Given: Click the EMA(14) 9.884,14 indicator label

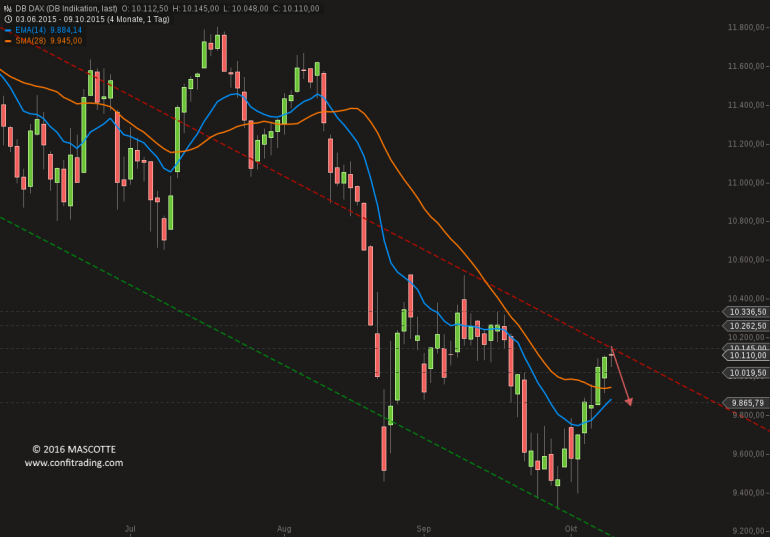Looking at the screenshot, I should [48, 30].
